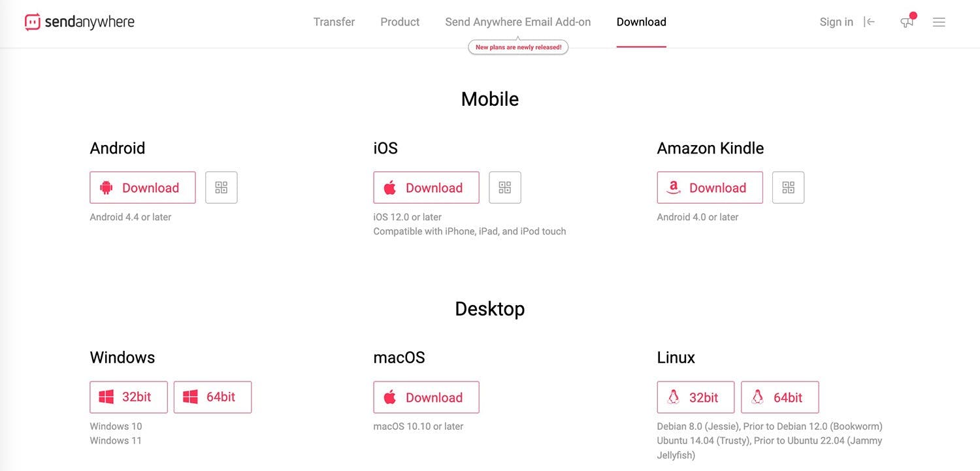Open the Product menu
Image resolution: width=980 pixels, height=471 pixels.
point(400,22)
